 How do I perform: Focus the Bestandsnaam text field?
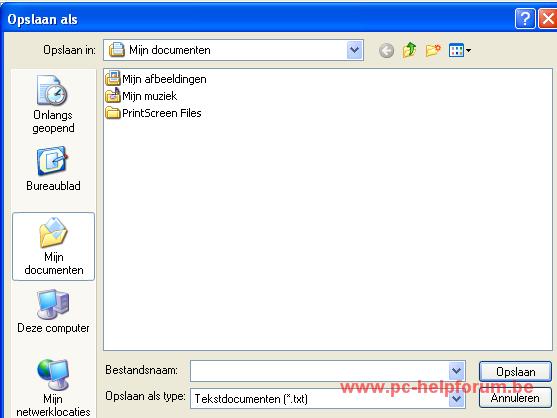pyautogui.click(x=319, y=371)
